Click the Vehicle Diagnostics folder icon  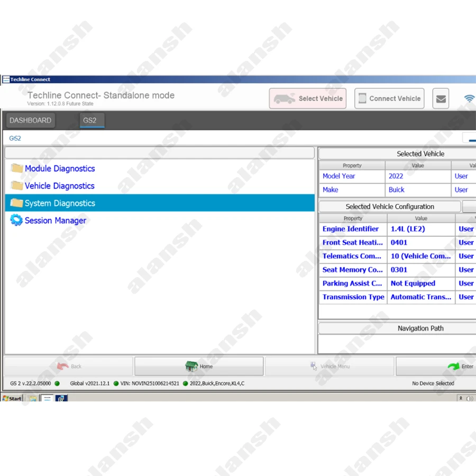(17, 186)
